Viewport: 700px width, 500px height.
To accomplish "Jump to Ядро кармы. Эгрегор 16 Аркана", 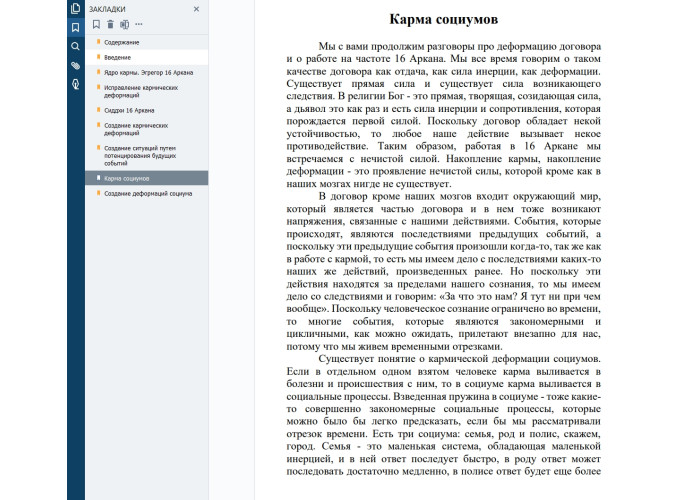I will pos(148,73).
